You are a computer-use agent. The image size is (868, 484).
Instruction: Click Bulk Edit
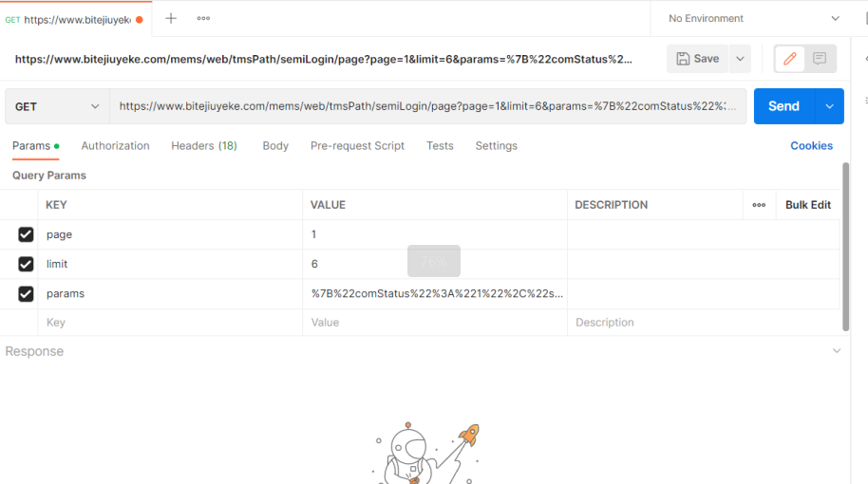(807, 205)
